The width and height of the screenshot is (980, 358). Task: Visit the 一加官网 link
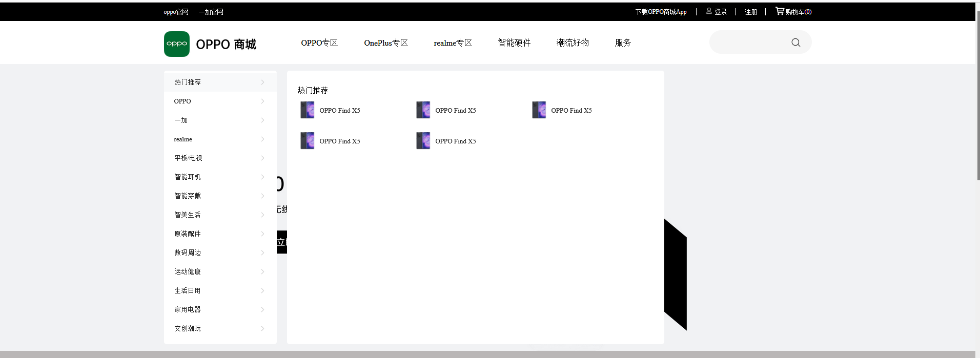tap(211, 12)
